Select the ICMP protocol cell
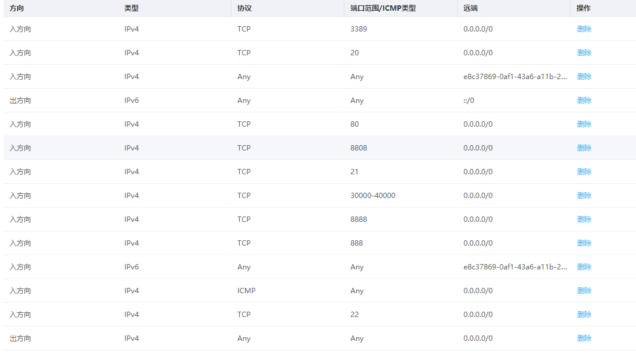636x364 pixels. click(x=246, y=291)
